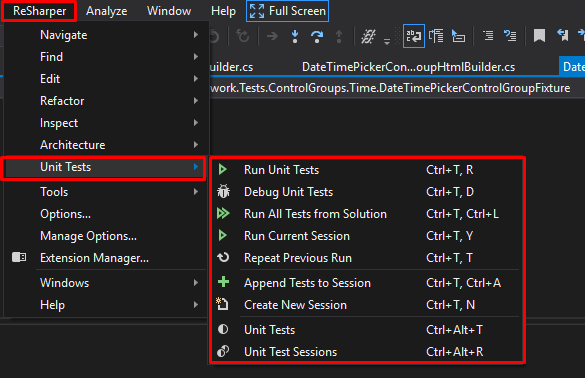585x378 pixels.
Task: Click the green Run Unit Tests play icon
Action: tap(223, 169)
